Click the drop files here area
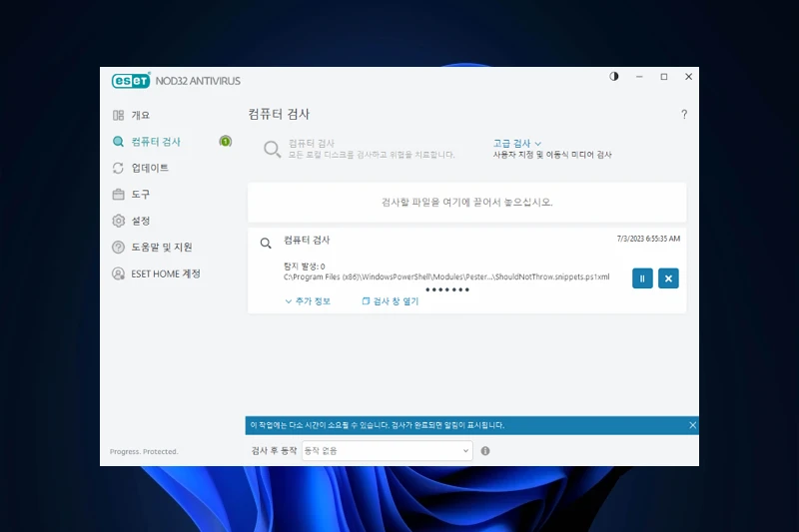Image resolution: width=799 pixels, height=532 pixels. [x=466, y=202]
